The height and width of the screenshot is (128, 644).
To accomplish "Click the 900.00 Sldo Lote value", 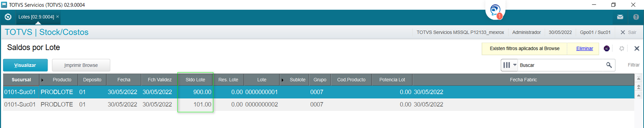I will pos(202,92).
